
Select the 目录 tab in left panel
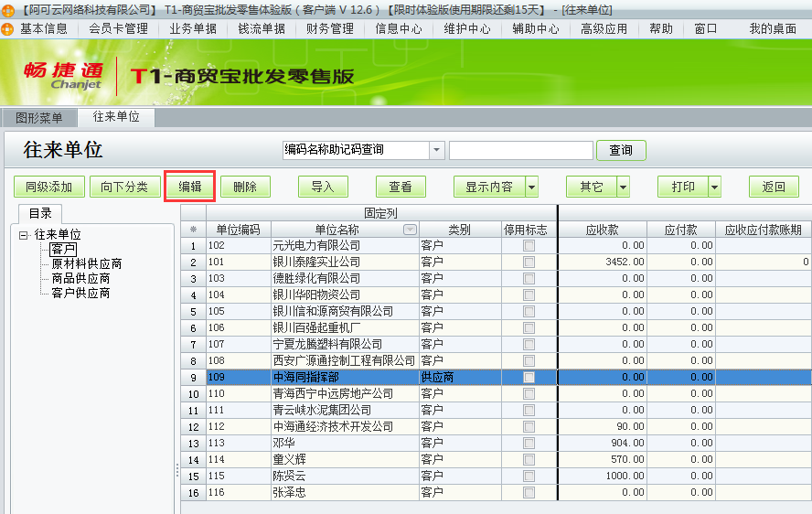pos(40,213)
